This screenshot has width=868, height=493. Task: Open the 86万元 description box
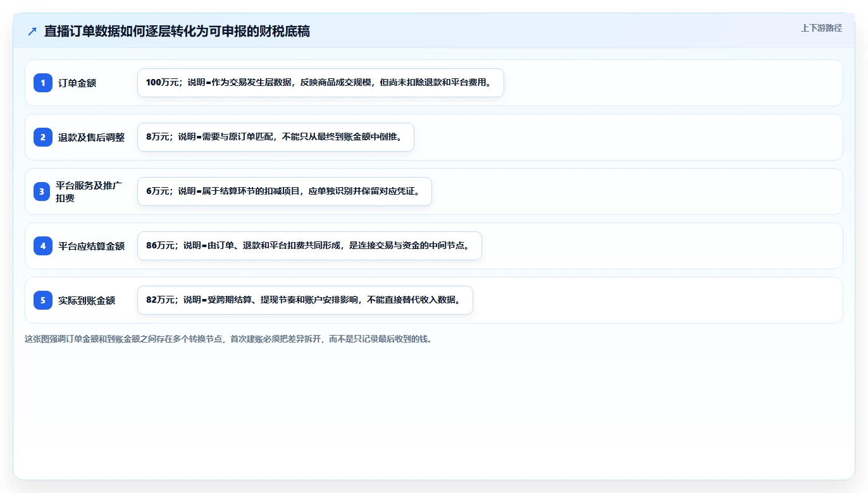[309, 246]
